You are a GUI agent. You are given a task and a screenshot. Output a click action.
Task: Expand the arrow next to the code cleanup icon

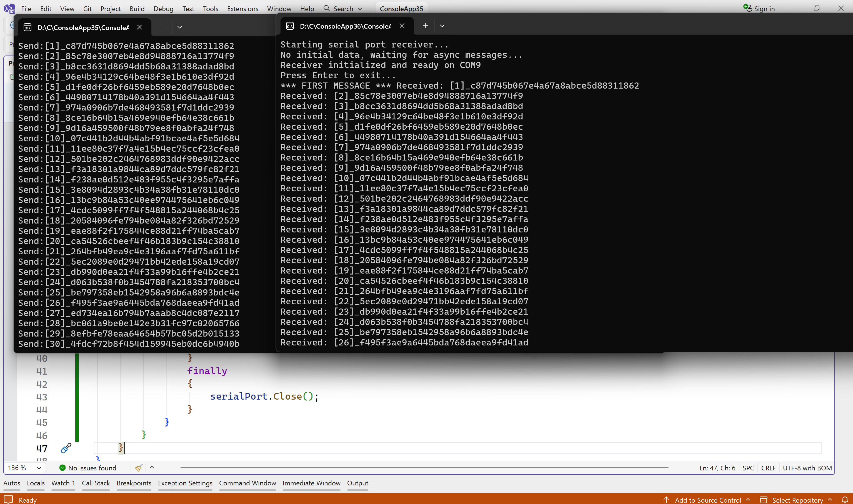[x=152, y=467]
